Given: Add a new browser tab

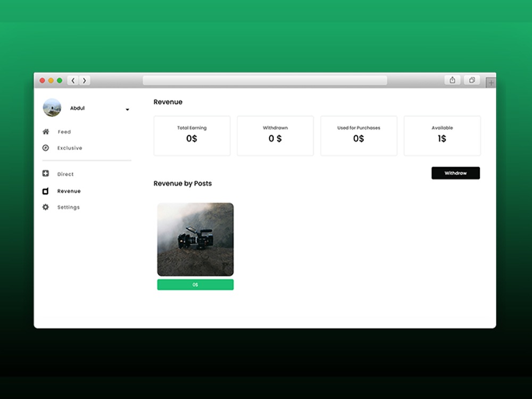Looking at the screenshot, I should click(491, 82).
